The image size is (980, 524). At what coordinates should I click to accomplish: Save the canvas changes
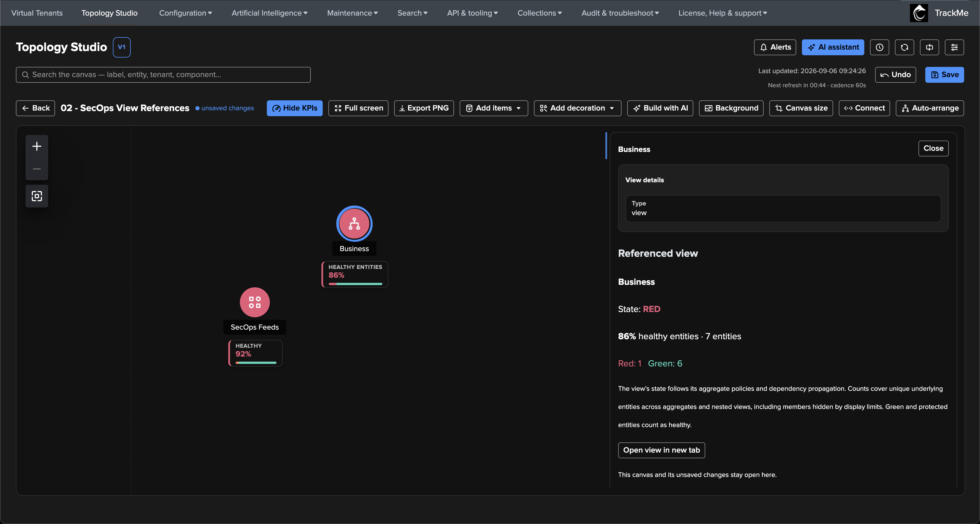(x=944, y=75)
